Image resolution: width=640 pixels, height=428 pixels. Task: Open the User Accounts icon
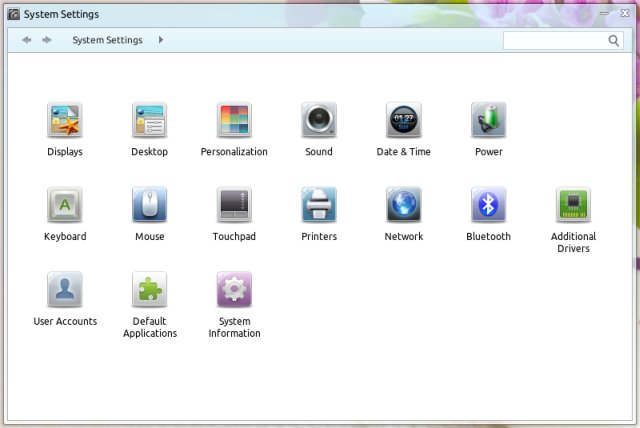click(64, 289)
